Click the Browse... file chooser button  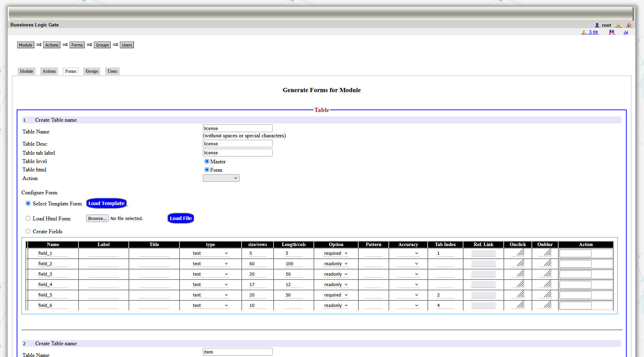[97, 218]
